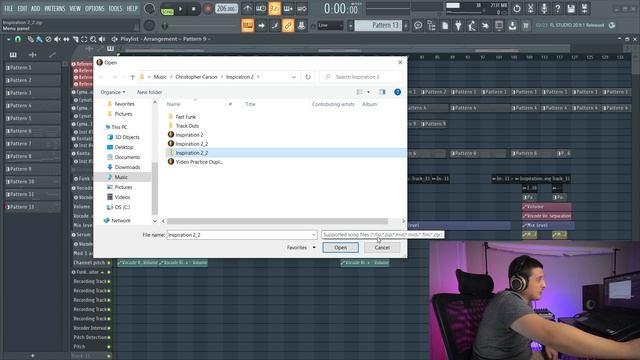Toggle the Vocoder Interval track mute dot
This screenshot has height=360, width=640.
click(x=109, y=328)
